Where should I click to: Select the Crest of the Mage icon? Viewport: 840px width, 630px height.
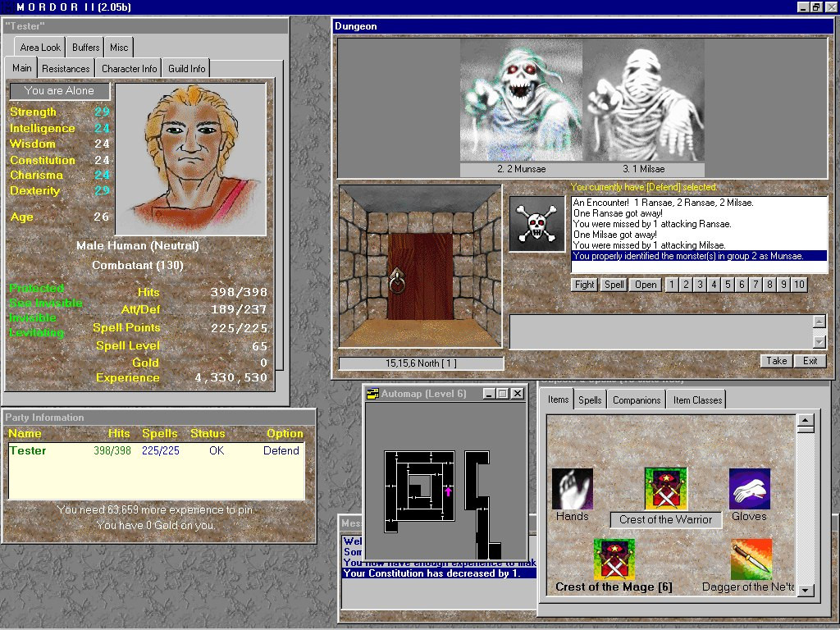[614, 559]
